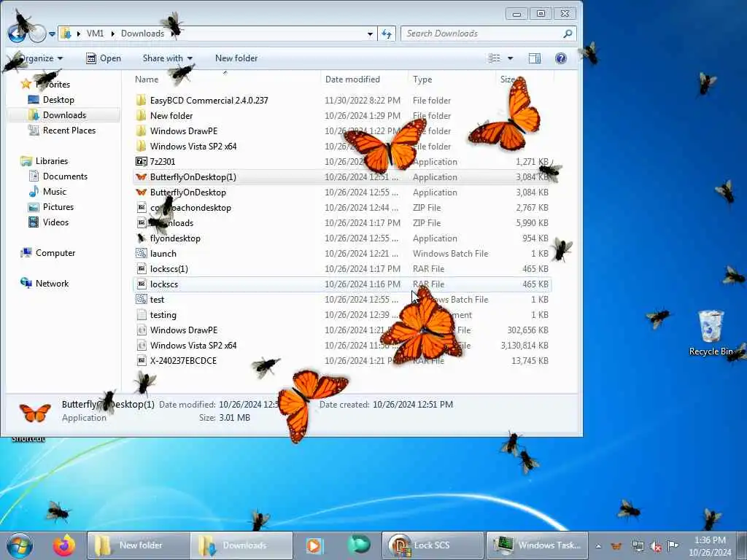Click the search magnifier icon
This screenshot has height=560, width=747.
pos(568,34)
